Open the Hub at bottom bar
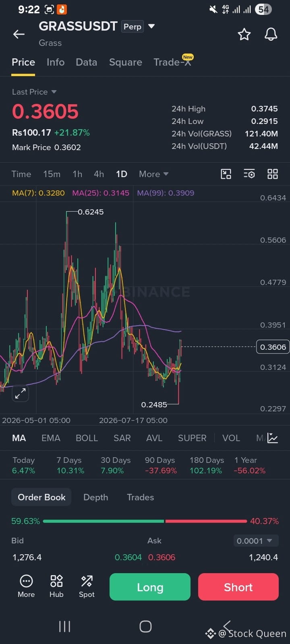 (56, 586)
